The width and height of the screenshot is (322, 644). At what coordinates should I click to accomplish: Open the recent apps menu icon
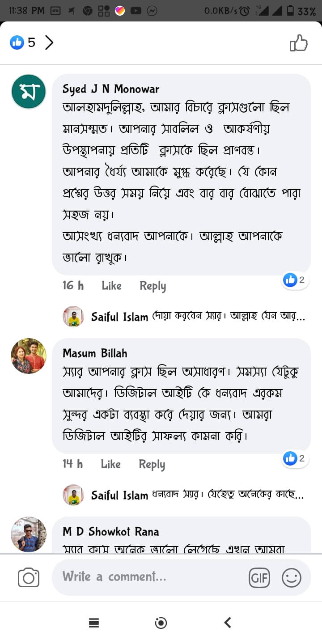click(x=94, y=623)
